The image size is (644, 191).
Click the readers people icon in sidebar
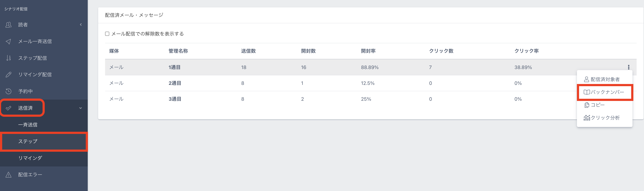point(8,25)
